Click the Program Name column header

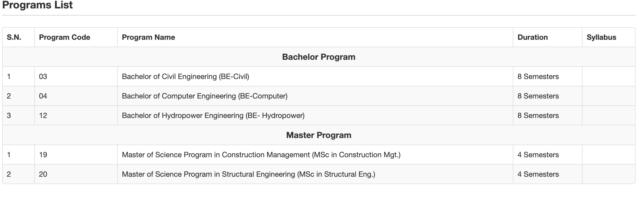(x=148, y=37)
